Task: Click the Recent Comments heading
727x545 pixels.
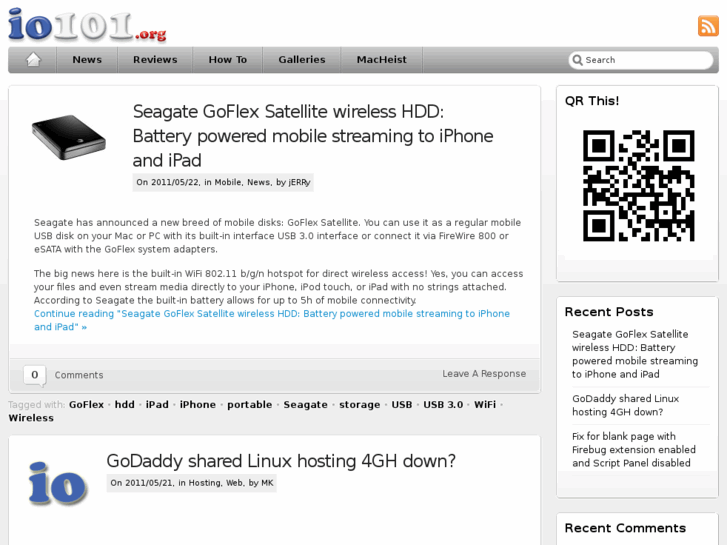Action: (625, 528)
